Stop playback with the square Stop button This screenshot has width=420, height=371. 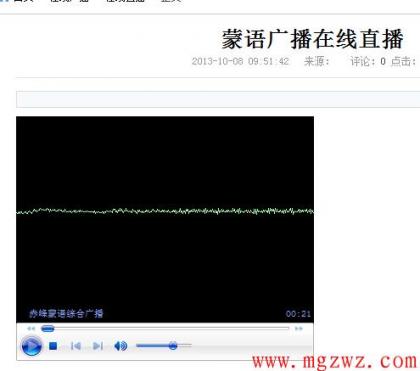pos(53,346)
